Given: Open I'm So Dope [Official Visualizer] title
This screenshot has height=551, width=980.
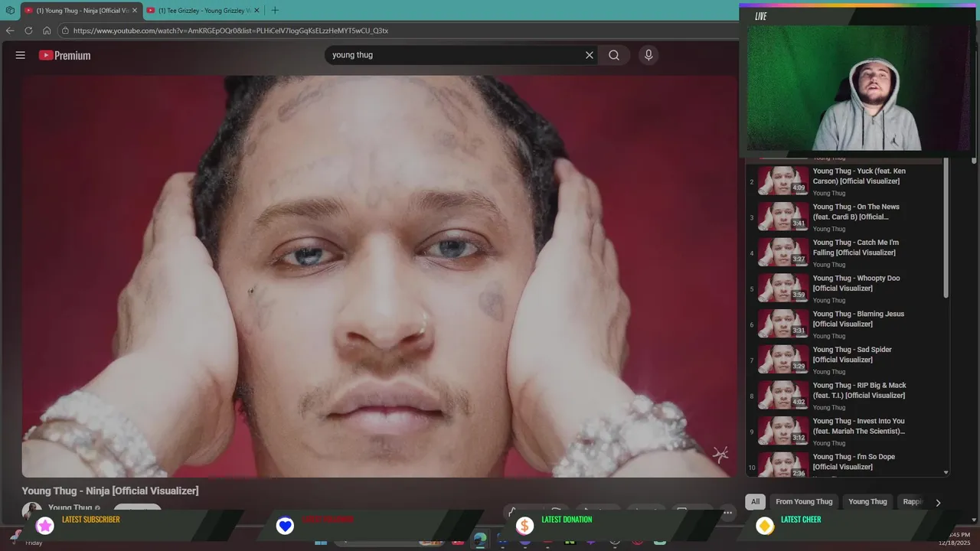Looking at the screenshot, I should (854, 461).
